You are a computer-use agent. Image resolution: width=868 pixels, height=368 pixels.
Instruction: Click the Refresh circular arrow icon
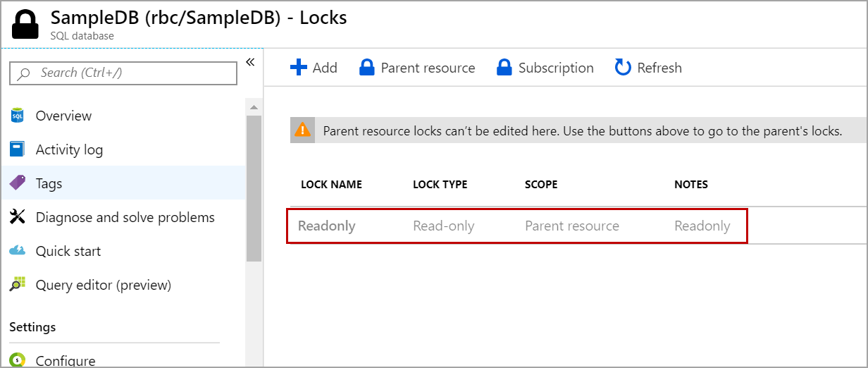pyautogui.click(x=623, y=68)
